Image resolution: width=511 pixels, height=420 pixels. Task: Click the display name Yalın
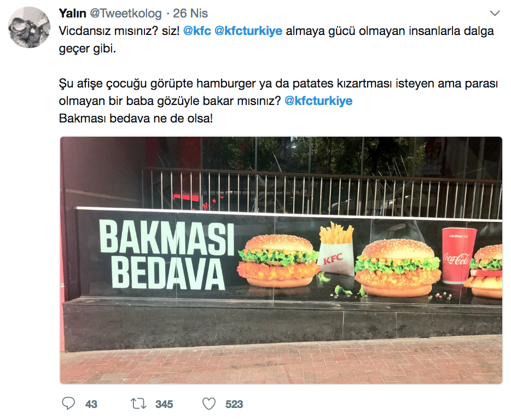72,13
